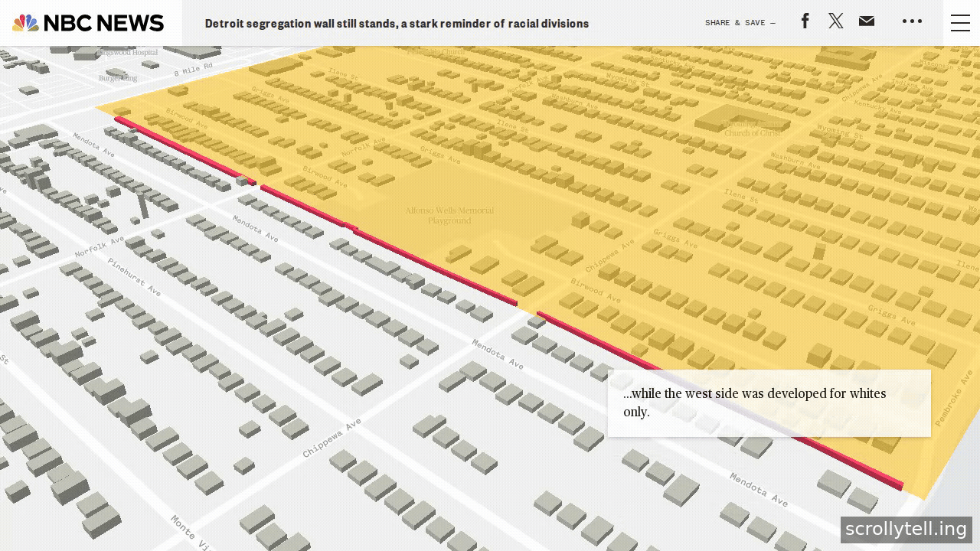
Task: Open more sharing options ellipsis
Action: click(912, 21)
